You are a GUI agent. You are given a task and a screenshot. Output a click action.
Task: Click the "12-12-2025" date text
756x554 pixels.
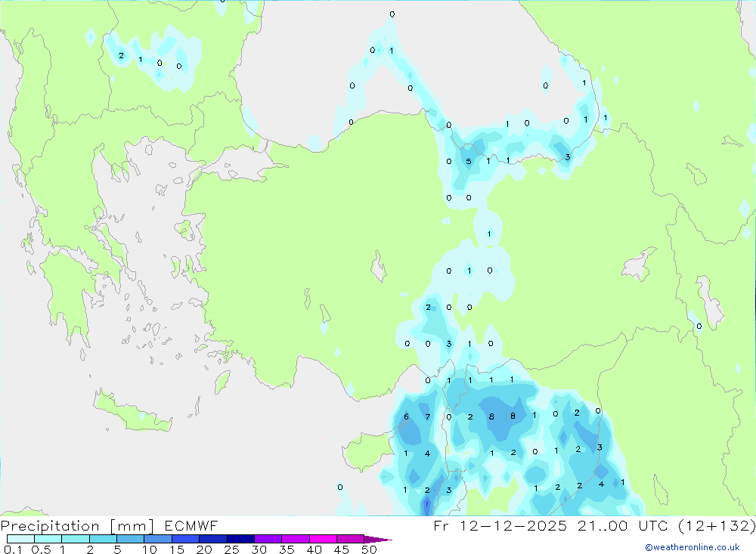[513, 525]
